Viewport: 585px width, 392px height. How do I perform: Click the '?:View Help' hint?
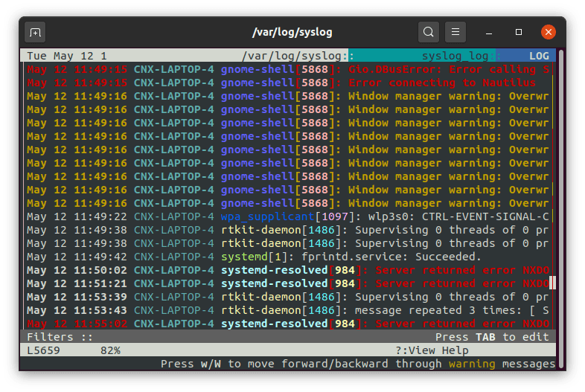[432, 350]
